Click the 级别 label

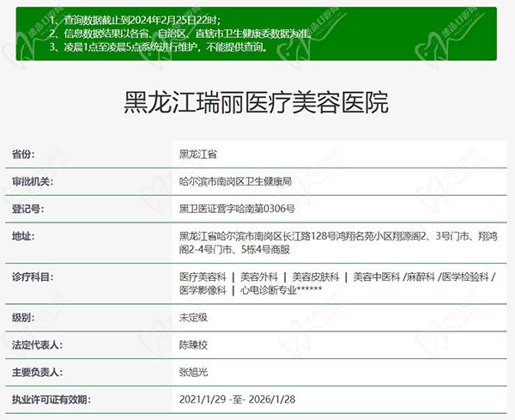[x=23, y=318]
